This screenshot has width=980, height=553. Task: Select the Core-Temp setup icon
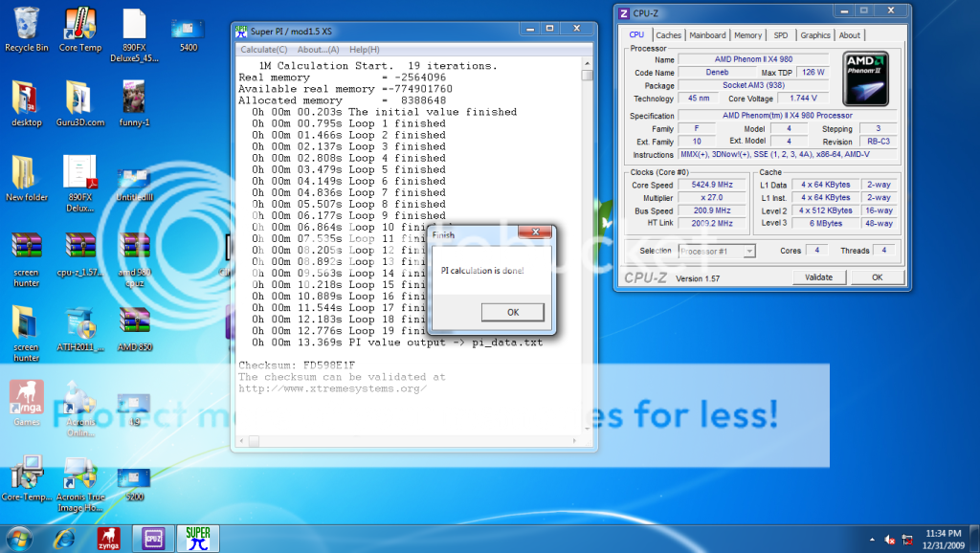26,478
